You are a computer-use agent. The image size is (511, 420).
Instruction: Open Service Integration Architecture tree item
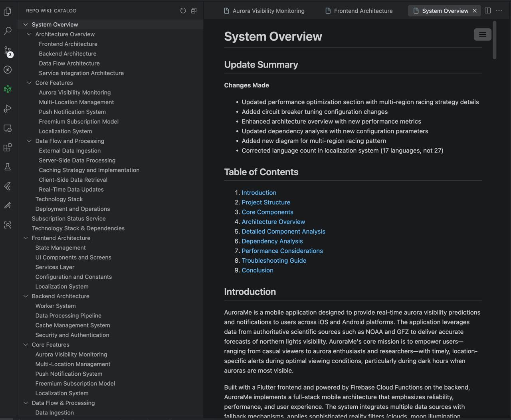[81, 73]
